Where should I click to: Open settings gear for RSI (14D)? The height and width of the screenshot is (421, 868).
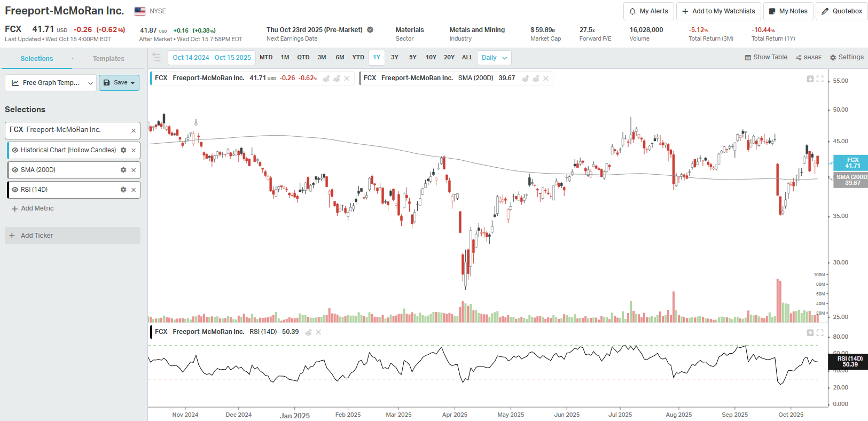(x=123, y=190)
